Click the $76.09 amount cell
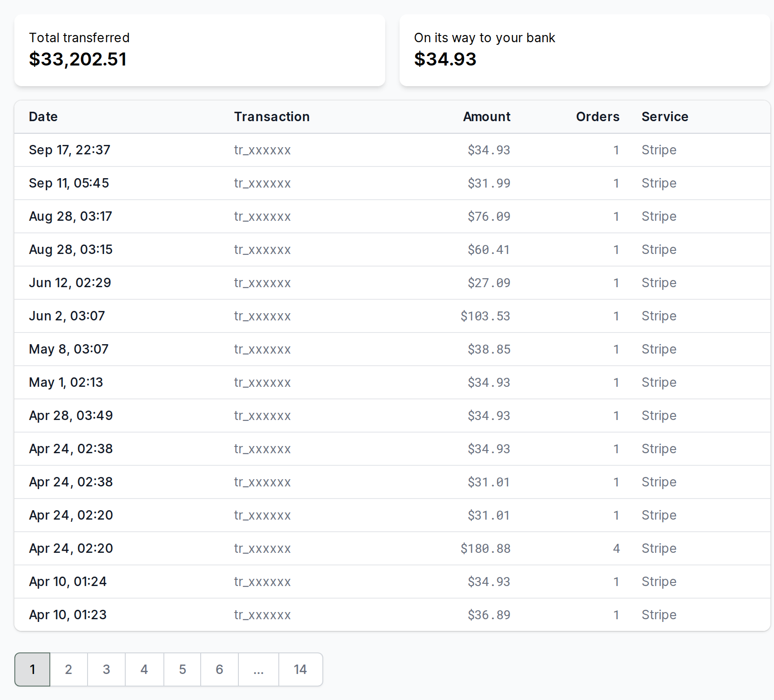The height and width of the screenshot is (700, 774). tap(489, 216)
